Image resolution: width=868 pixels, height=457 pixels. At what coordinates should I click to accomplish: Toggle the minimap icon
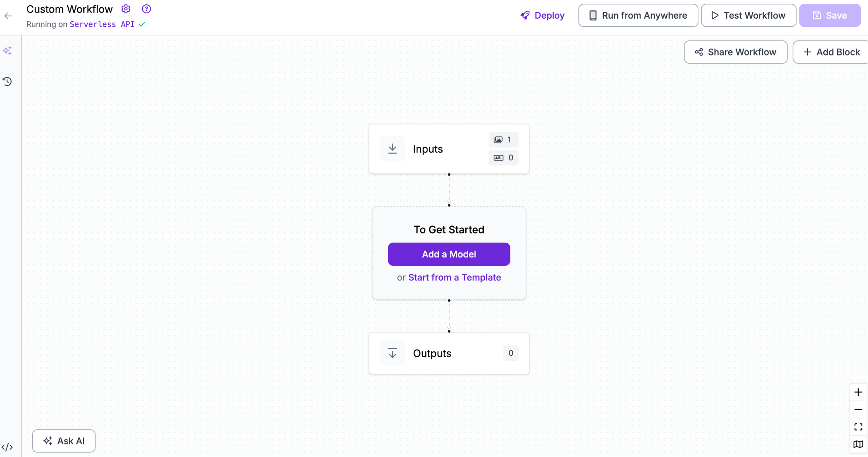tap(858, 444)
